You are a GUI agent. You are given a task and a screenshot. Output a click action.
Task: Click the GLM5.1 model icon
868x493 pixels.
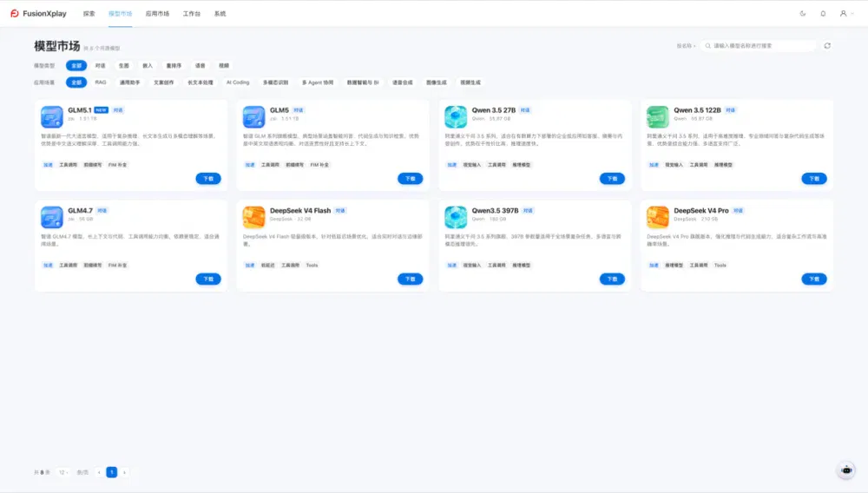coord(51,117)
